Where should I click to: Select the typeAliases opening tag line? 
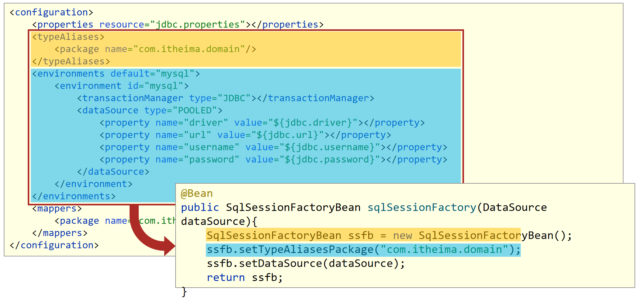(68, 37)
